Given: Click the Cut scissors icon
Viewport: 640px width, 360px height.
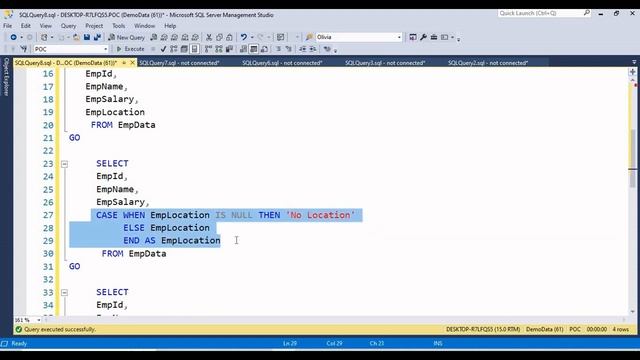Looking at the screenshot, I should (x=209, y=37).
